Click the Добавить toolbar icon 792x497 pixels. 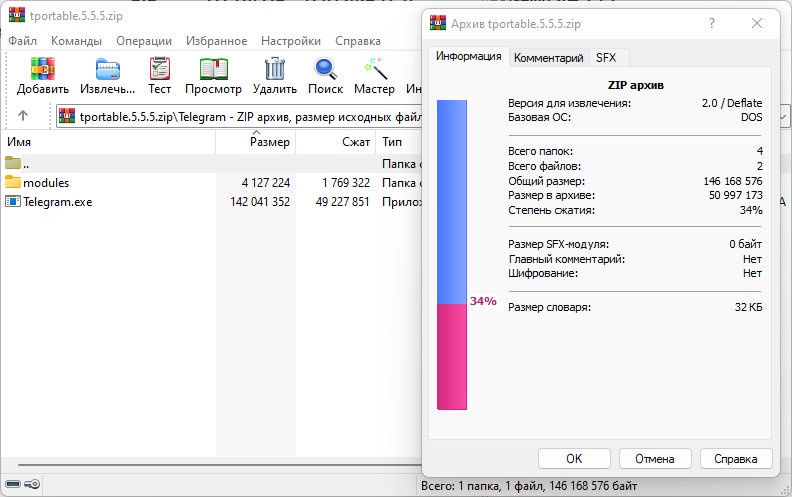pos(42,69)
